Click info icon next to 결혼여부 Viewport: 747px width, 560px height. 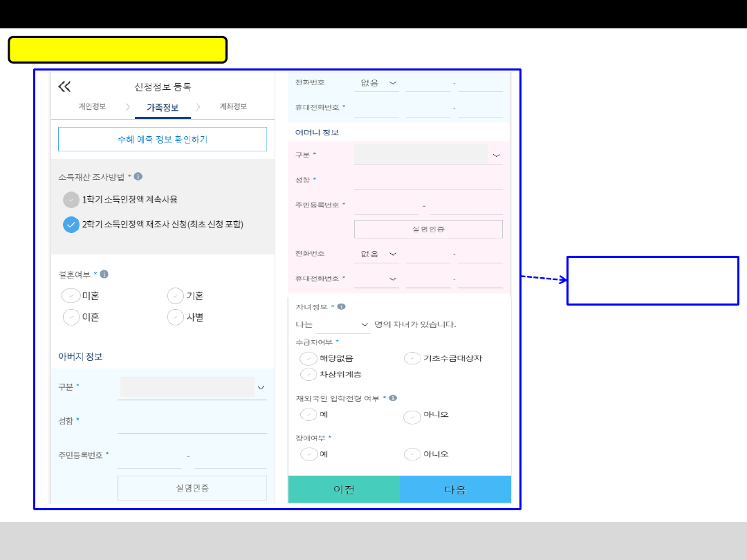104,274
